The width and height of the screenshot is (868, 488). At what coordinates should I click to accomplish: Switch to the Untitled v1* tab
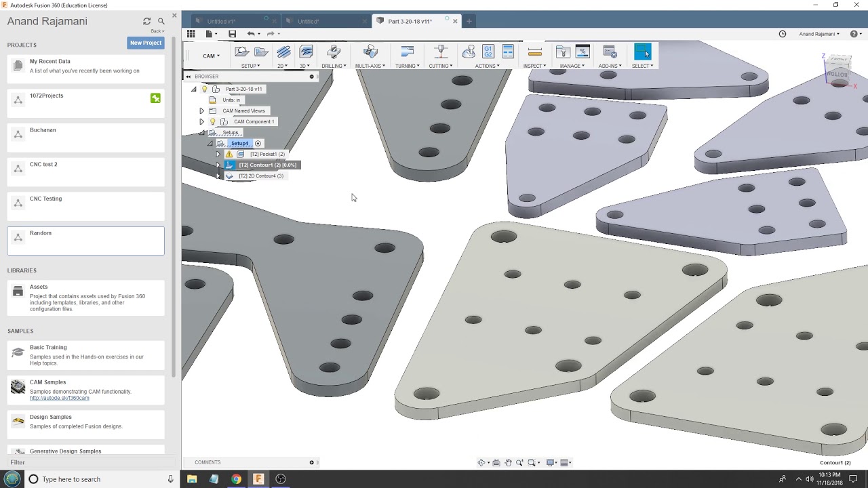231,21
